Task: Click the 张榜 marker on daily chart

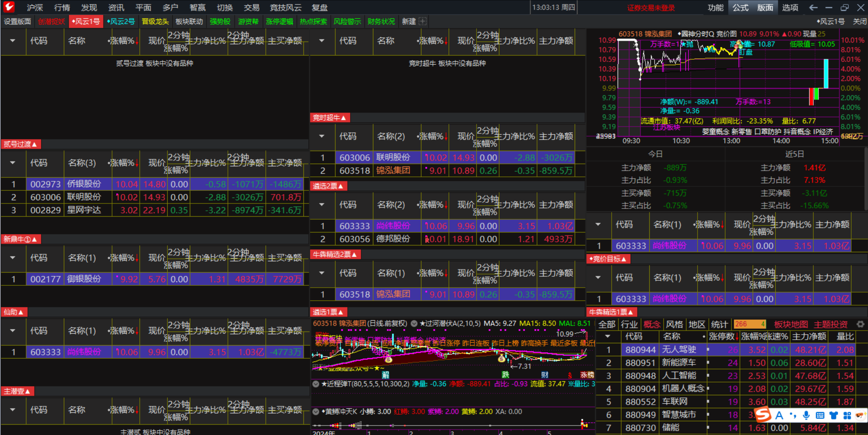Action: (587, 374)
